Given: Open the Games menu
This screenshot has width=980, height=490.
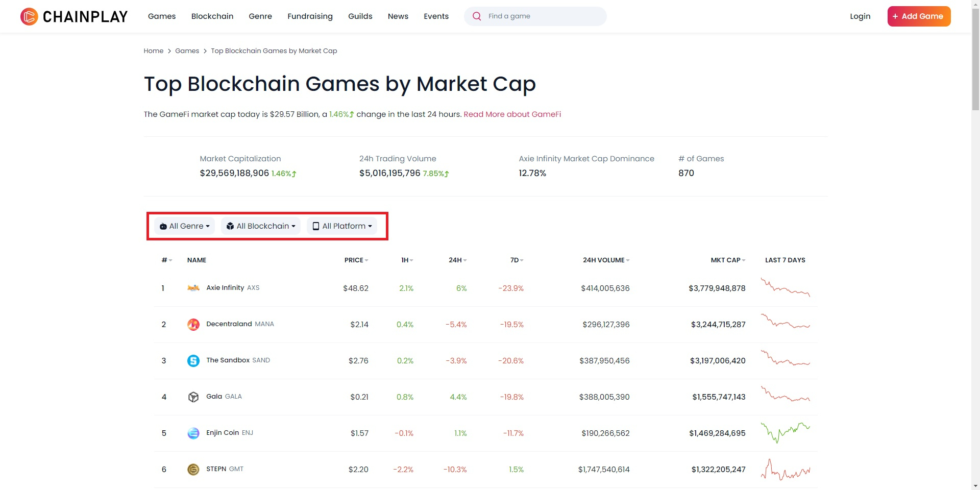Looking at the screenshot, I should 162,16.
